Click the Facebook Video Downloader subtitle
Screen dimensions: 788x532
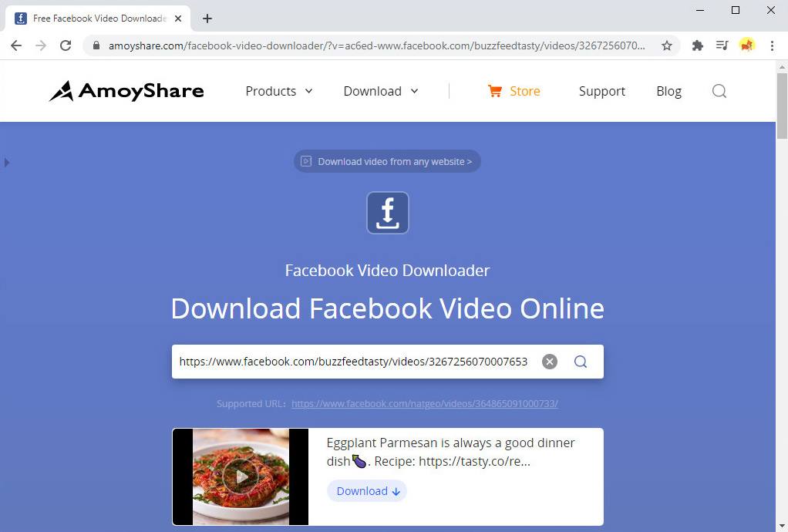pos(388,271)
